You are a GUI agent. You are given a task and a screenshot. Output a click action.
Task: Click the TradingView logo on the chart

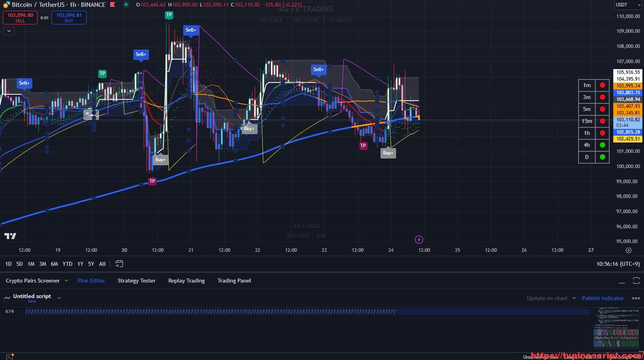[x=10, y=236]
